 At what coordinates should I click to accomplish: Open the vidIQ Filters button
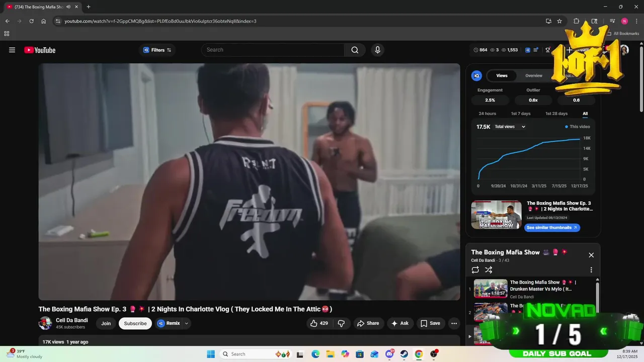[x=157, y=50]
